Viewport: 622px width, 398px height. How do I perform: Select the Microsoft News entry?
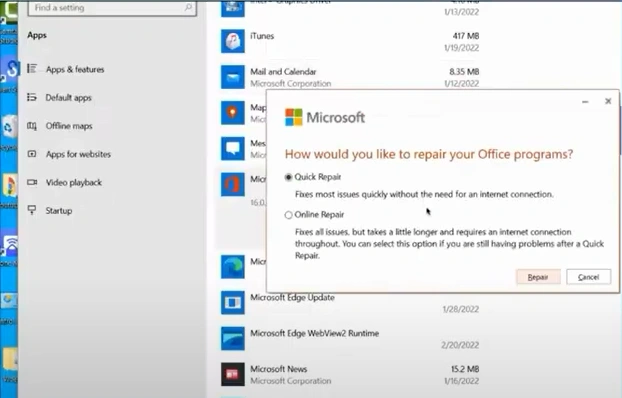click(x=278, y=369)
